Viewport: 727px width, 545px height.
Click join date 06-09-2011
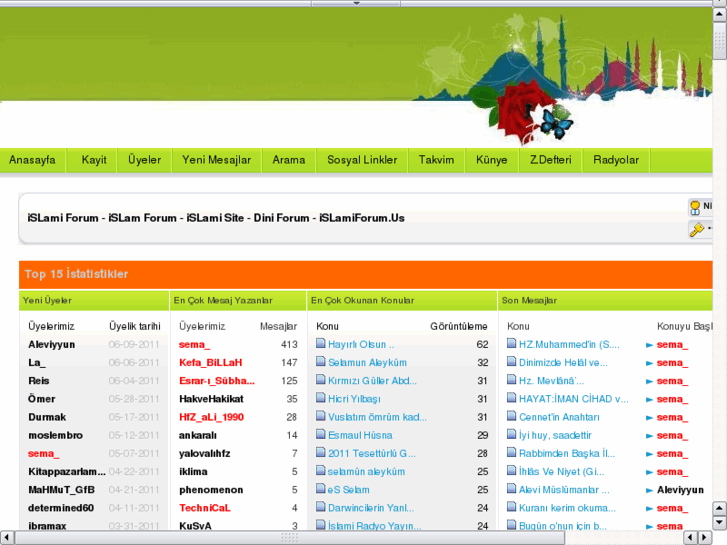(134, 345)
